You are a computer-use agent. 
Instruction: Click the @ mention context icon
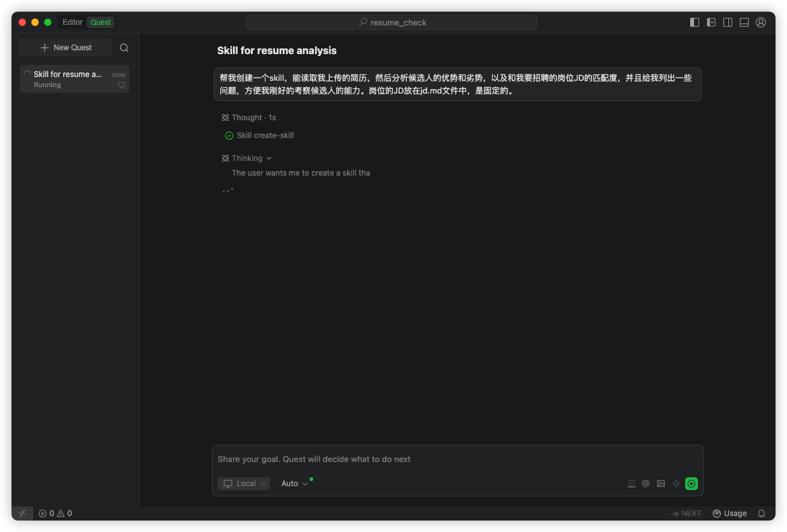646,484
